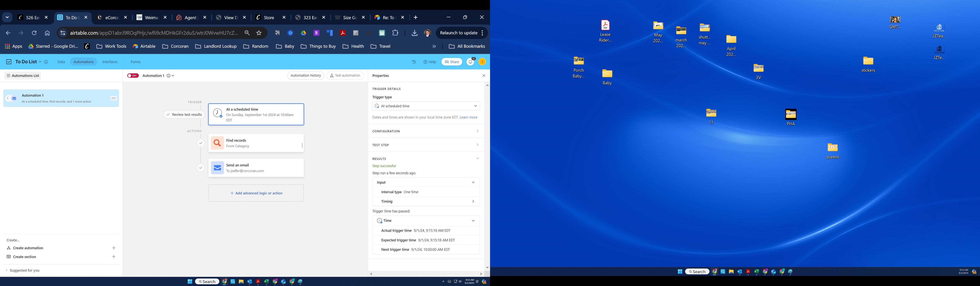Open the Automations List menu
The height and width of the screenshot is (286, 980).
tap(23, 75)
